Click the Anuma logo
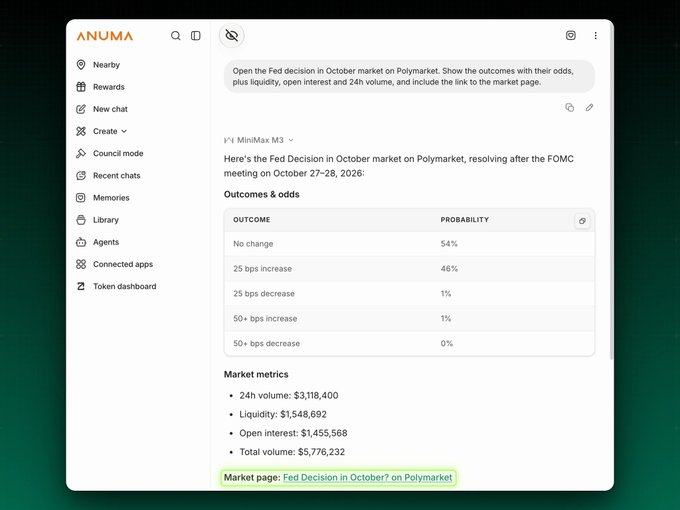680x510 pixels. click(x=105, y=36)
